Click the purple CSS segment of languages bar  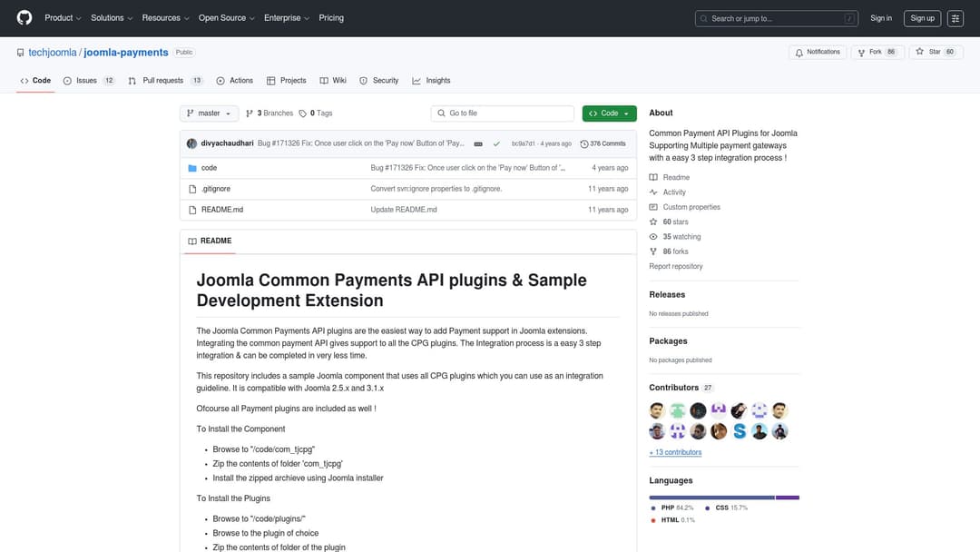point(788,498)
